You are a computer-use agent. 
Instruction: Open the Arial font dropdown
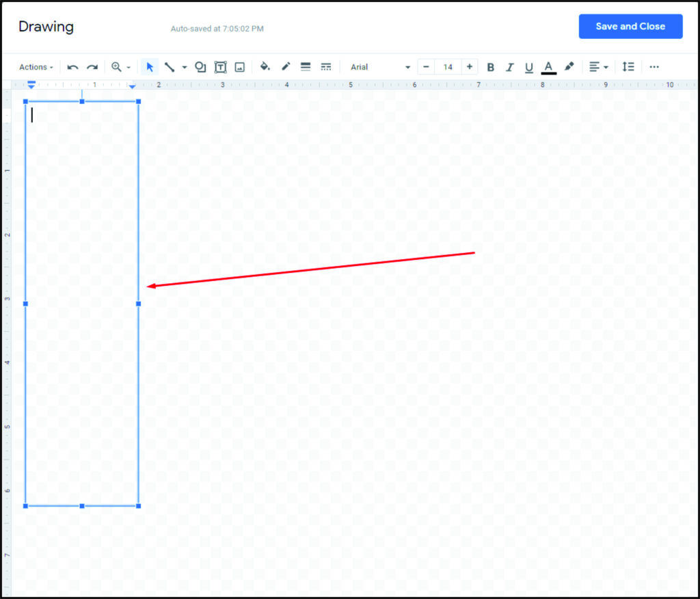[379, 66]
